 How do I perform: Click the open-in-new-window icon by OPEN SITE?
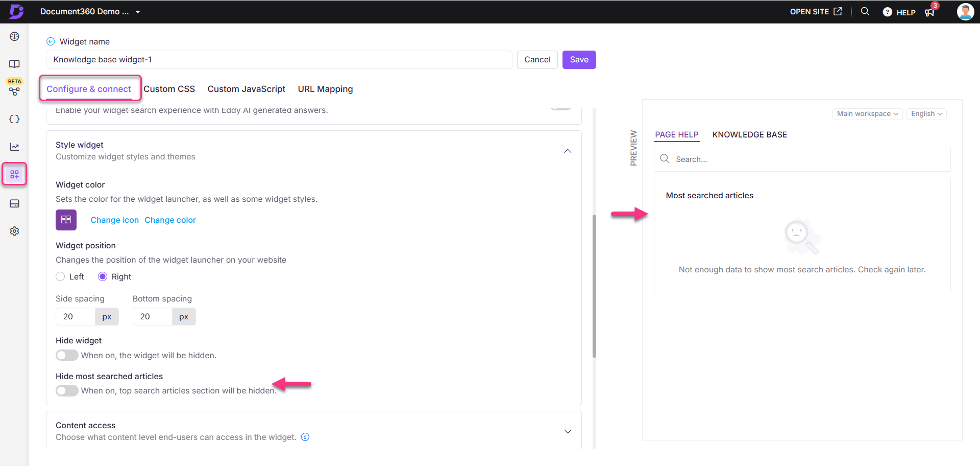[838, 11]
